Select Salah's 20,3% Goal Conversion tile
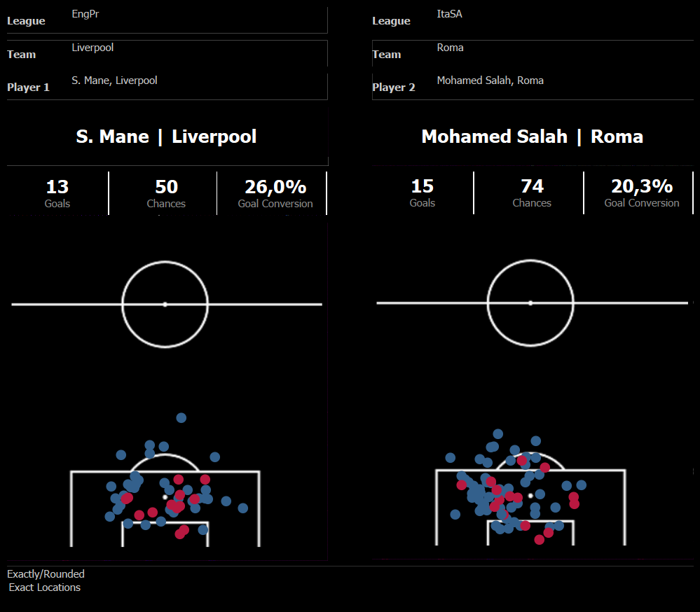 [642, 193]
